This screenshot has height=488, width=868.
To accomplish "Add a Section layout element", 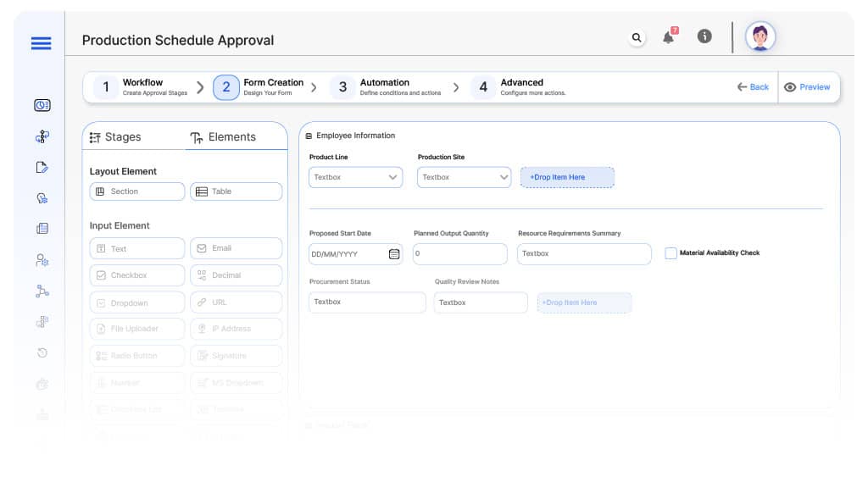I will click(136, 191).
